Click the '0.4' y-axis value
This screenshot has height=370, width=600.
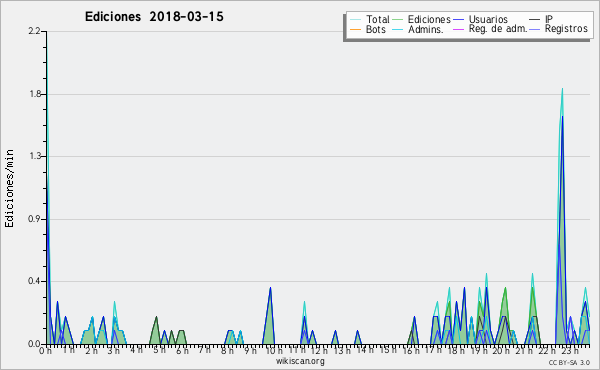point(34,281)
